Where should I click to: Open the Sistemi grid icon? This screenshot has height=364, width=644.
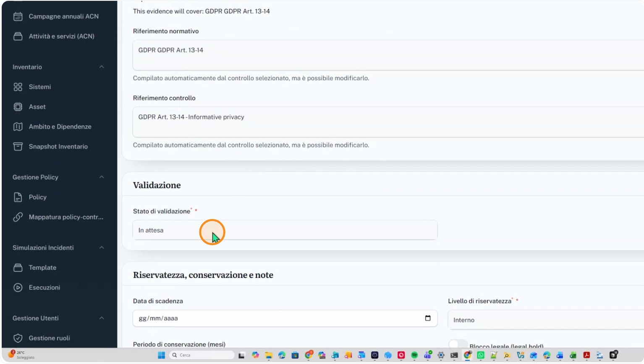click(x=18, y=87)
